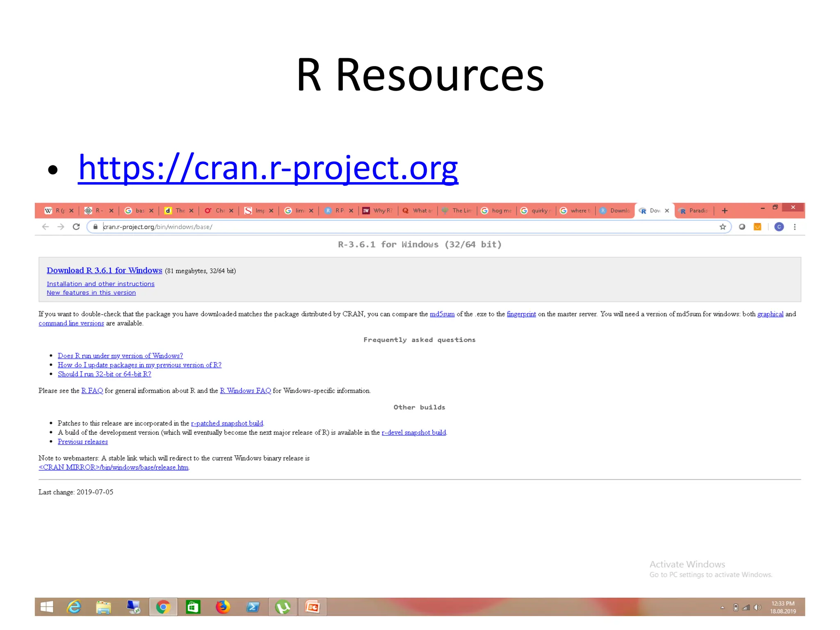This screenshot has height=630, width=840.
Task: Switch to the 'Paradis' tab
Action: tap(694, 211)
